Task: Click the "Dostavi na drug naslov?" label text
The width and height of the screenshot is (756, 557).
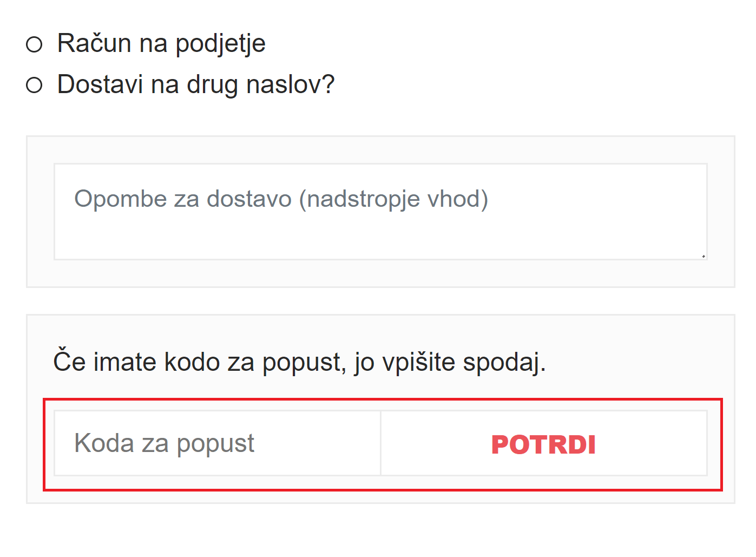Action: pyautogui.click(x=196, y=84)
